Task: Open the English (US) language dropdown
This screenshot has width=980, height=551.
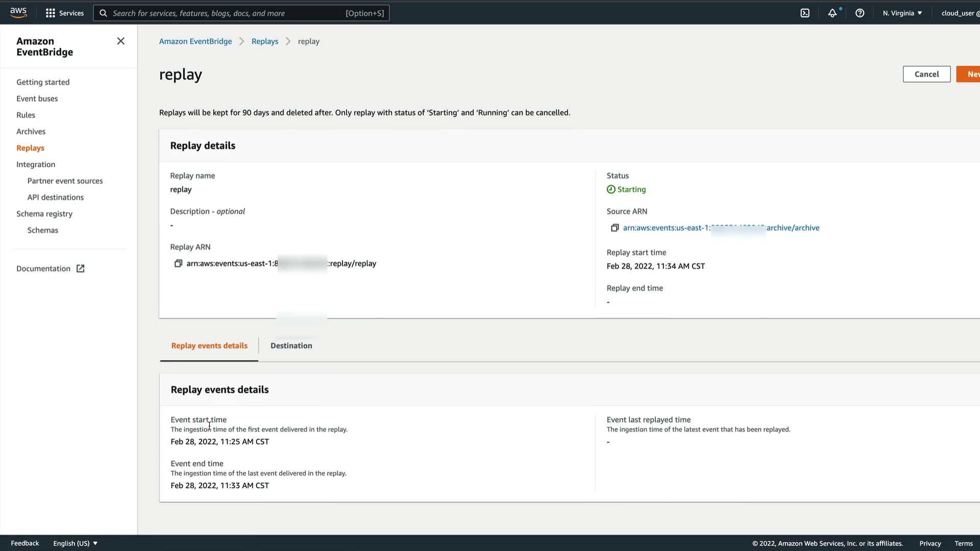Action: point(75,543)
